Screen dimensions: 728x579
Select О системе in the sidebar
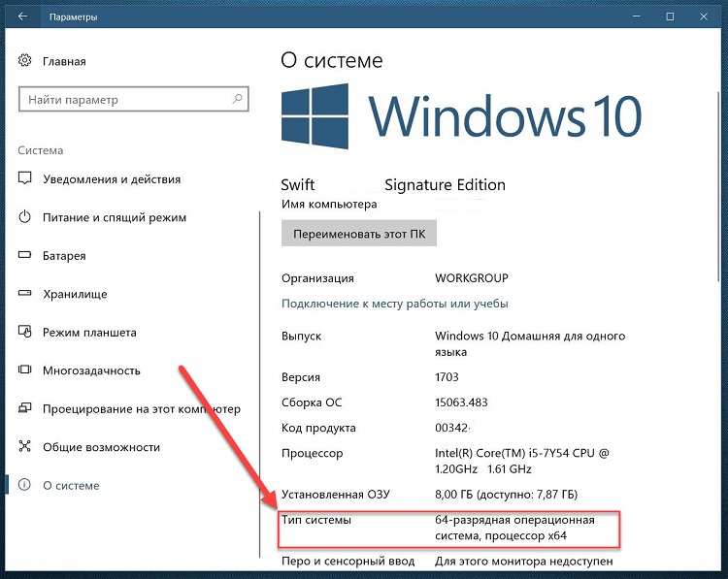[x=71, y=485]
